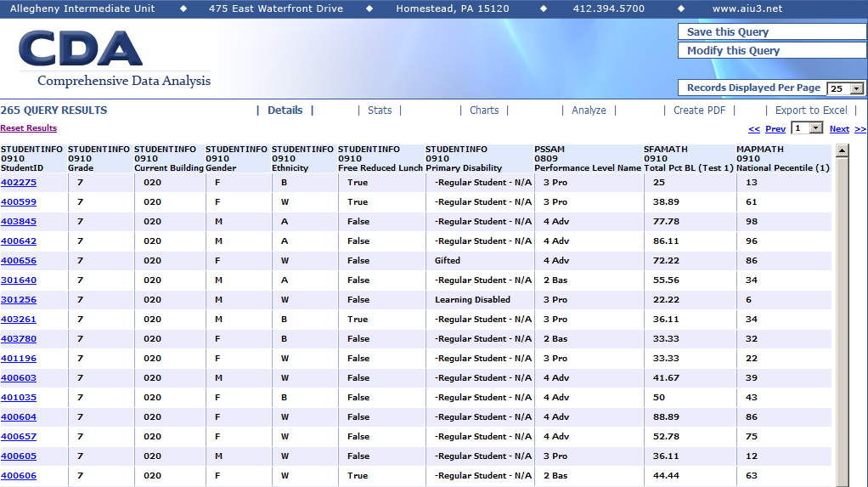Open student 403845 record
The width and height of the screenshot is (868, 487).
click(19, 222)
